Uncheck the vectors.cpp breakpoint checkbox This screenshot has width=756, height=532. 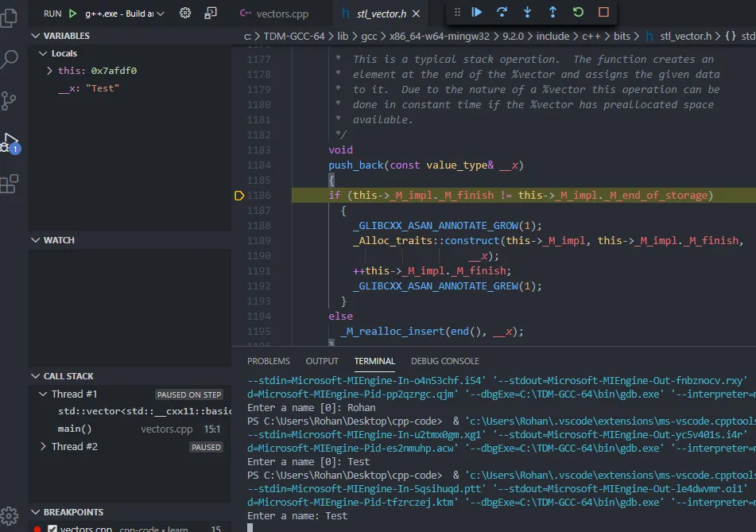tap(52, 528)
